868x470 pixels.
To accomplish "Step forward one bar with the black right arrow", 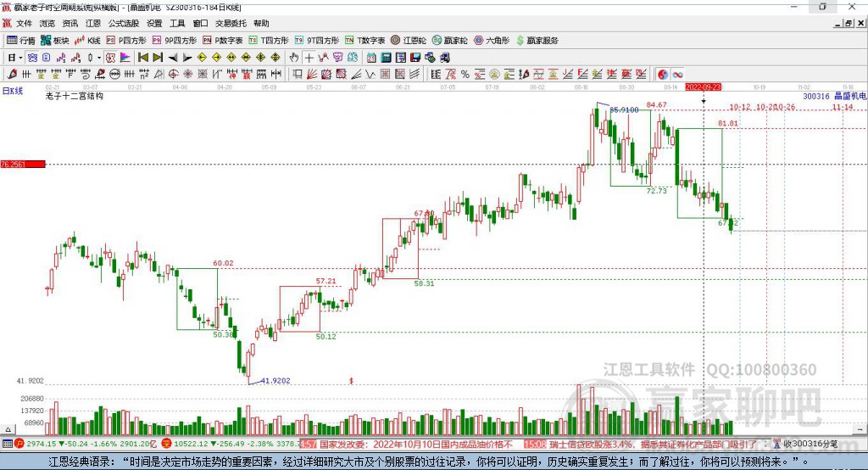I will [187, 58].
